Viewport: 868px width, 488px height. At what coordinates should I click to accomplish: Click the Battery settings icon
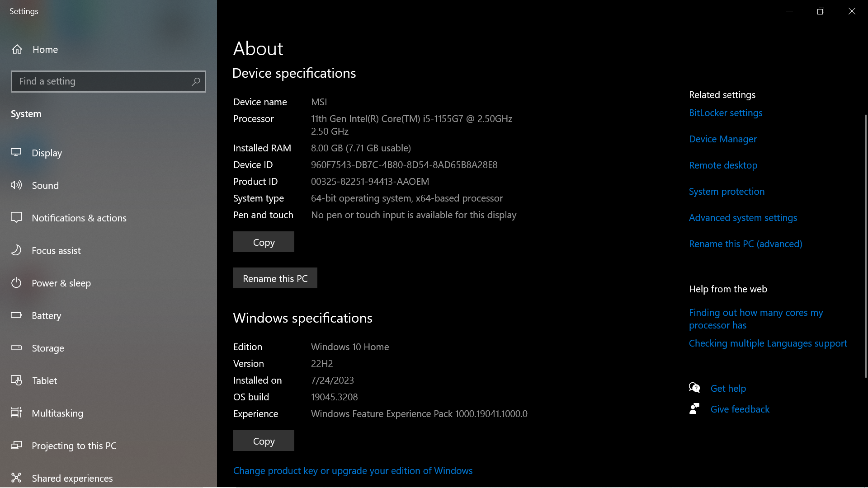coord(16,315)
